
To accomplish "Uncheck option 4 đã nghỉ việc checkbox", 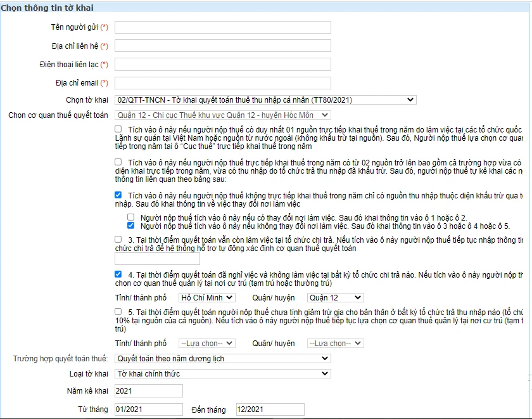I will 118,274.
